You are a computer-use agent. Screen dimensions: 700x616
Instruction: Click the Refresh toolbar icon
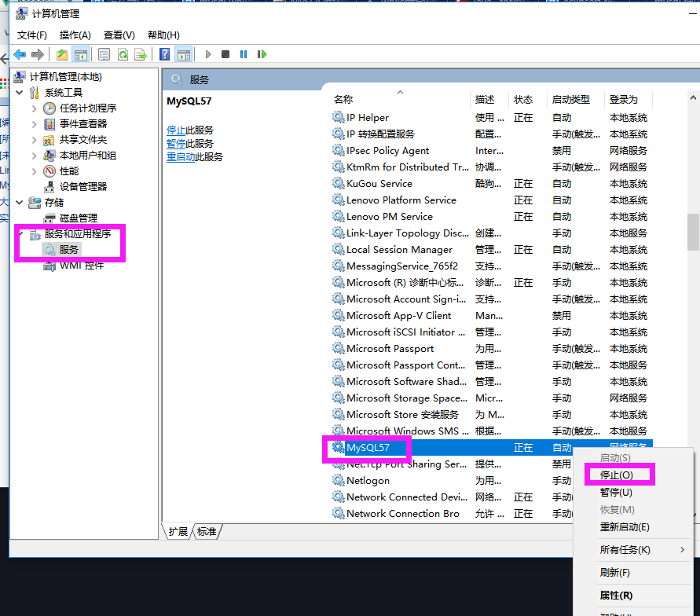pyautogui.click(x=123, y=54)
